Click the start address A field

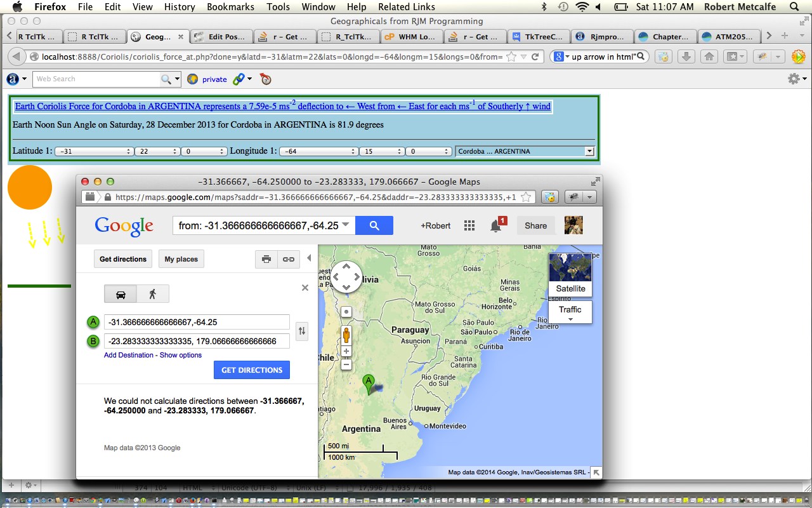click(x=197, y=322)
